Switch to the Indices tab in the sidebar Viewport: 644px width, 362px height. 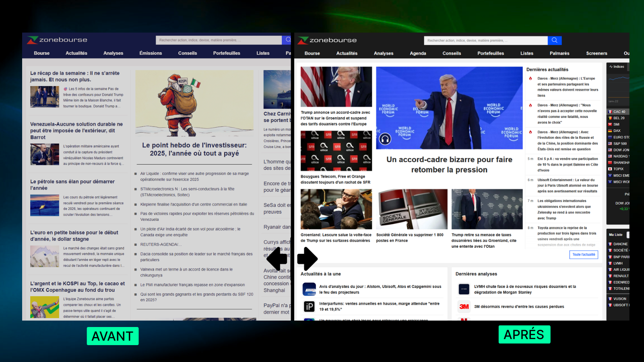click(617, 67)
